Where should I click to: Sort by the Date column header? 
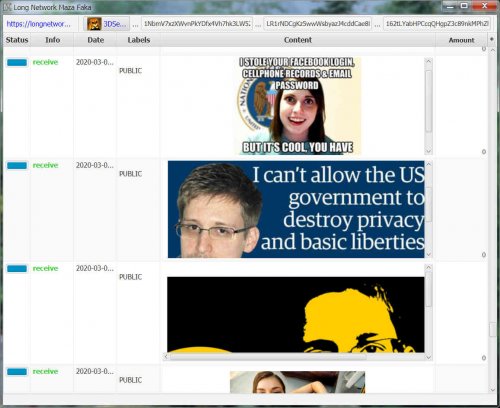point(96,40)
